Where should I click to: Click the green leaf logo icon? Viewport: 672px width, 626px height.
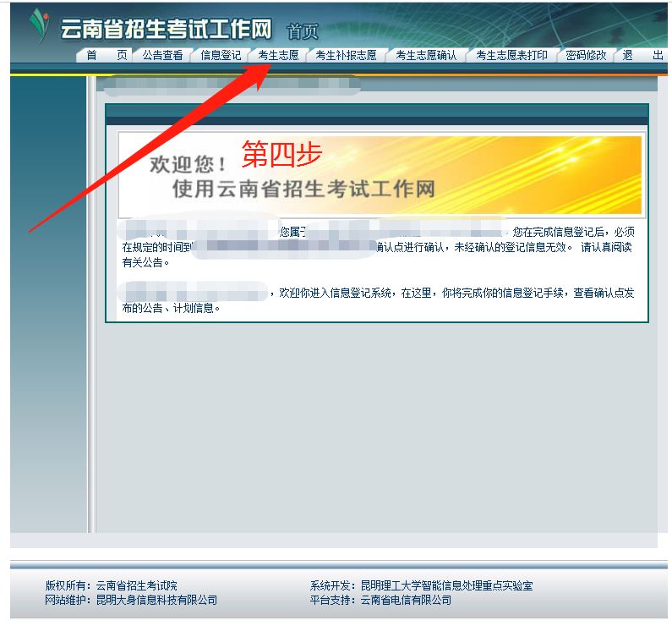pos(38,26)
